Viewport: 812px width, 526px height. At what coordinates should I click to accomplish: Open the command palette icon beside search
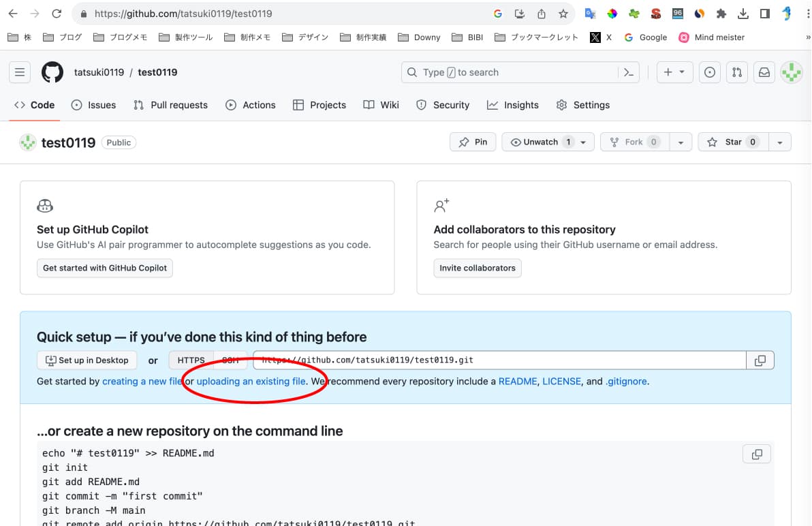(x=628, y=72)
